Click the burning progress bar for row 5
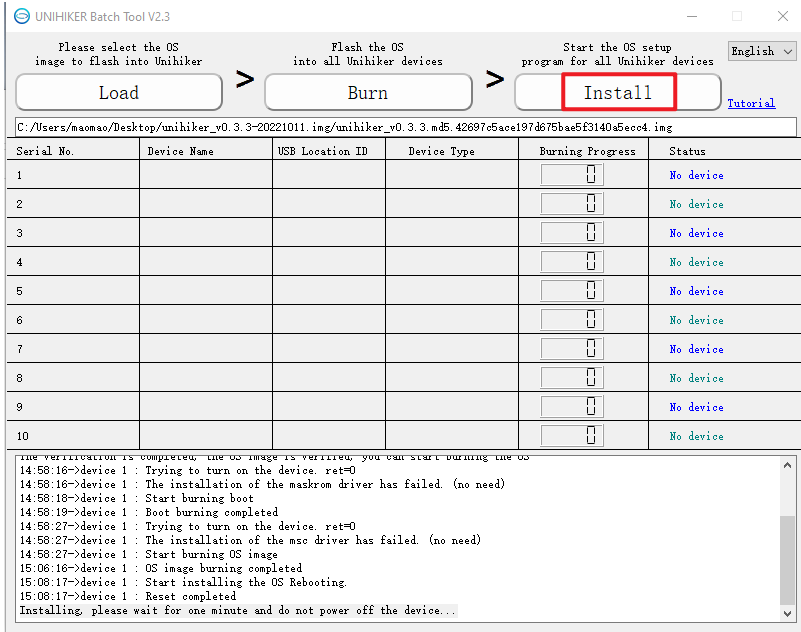 pyautogui.click(x=572, y=291)
